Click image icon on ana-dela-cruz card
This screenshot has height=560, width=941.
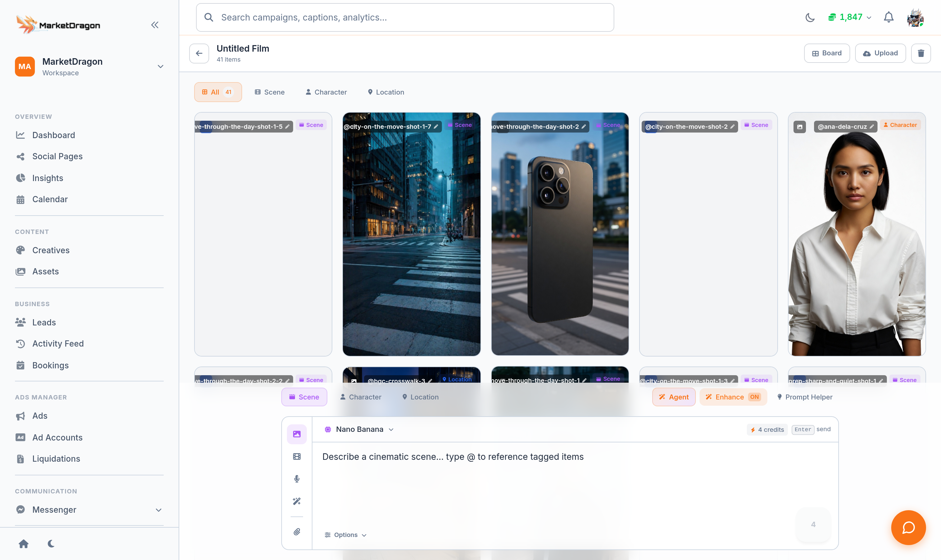799,127
